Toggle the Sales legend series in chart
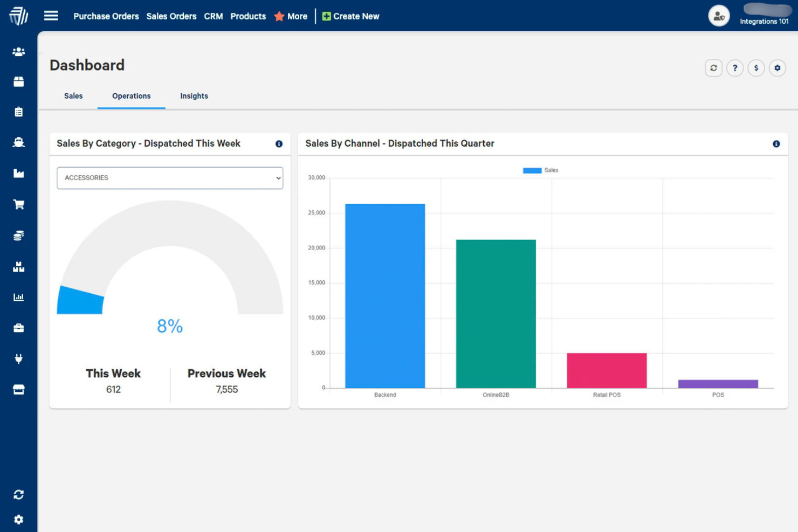Screen dimensions: 798x532 [540, 170]
